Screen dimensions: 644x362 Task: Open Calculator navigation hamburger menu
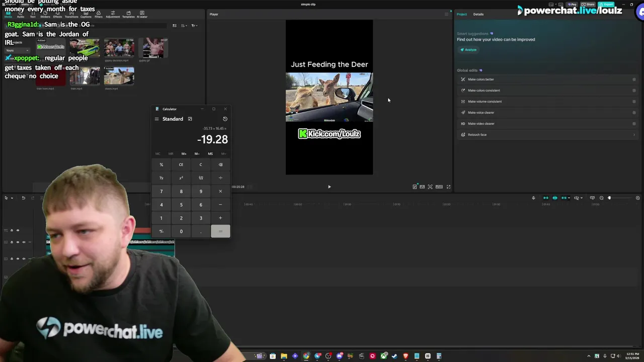156,119
